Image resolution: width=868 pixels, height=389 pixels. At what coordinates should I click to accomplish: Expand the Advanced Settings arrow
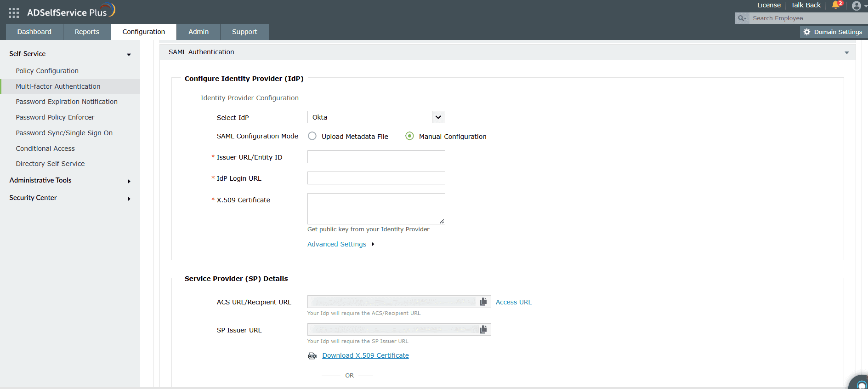pyautogui.click(x=373, y=244)
